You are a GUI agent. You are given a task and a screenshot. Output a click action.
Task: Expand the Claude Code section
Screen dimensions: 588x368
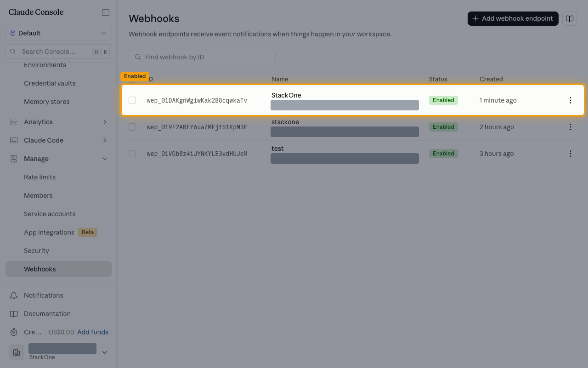tap(105, 140)
